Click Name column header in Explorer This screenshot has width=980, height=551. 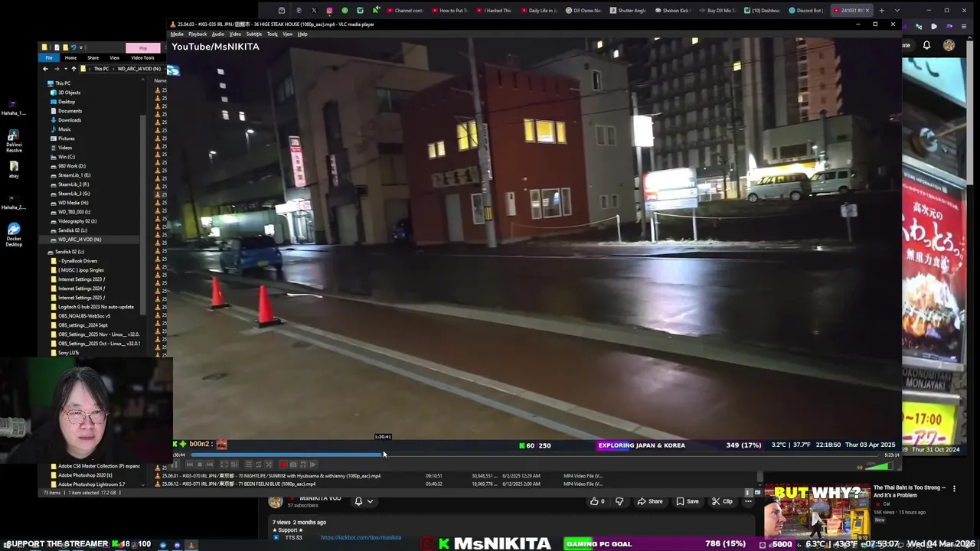click(x=160, y=80)
